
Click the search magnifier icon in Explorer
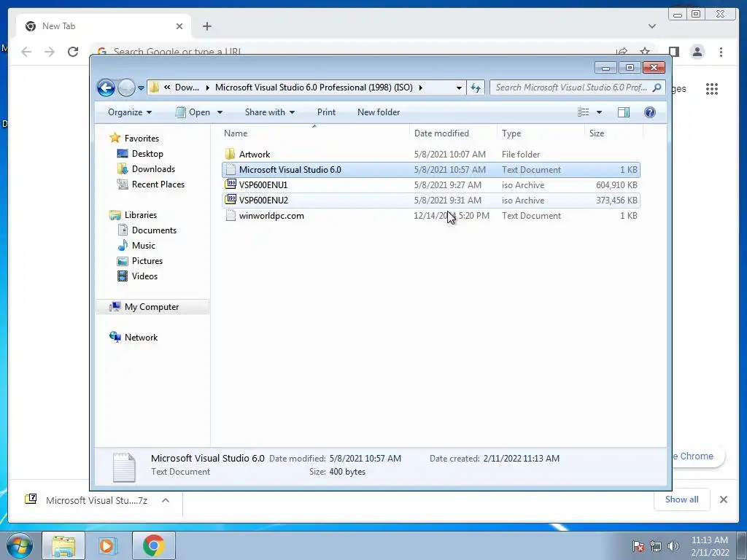657,87
